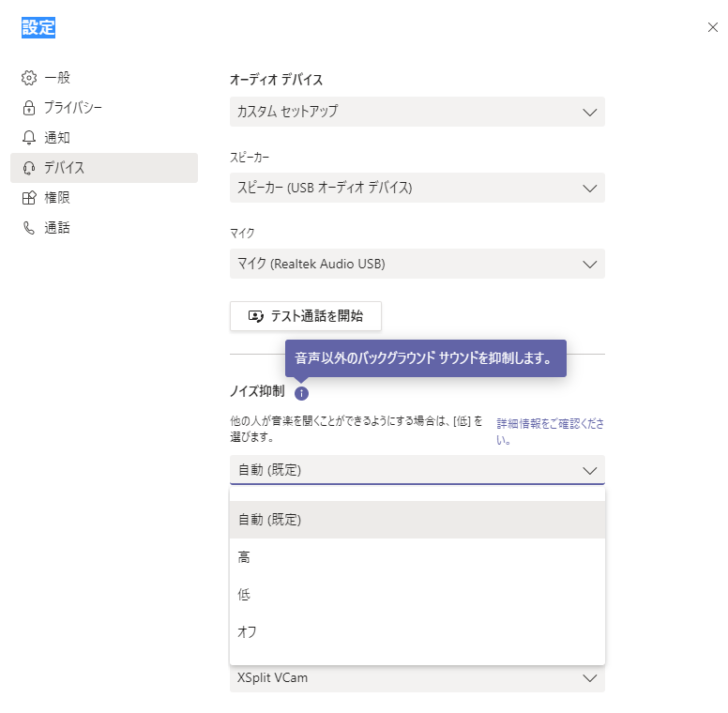Open the microphone Realtek Audio USB dropdown
Screen dimensions: 728x713
point(417,264)
